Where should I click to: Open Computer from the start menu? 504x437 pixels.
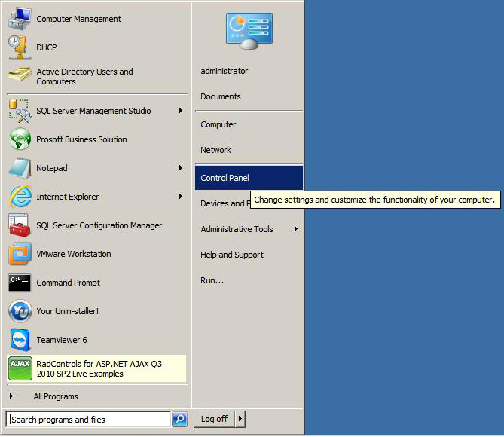(x=218, y=124)
